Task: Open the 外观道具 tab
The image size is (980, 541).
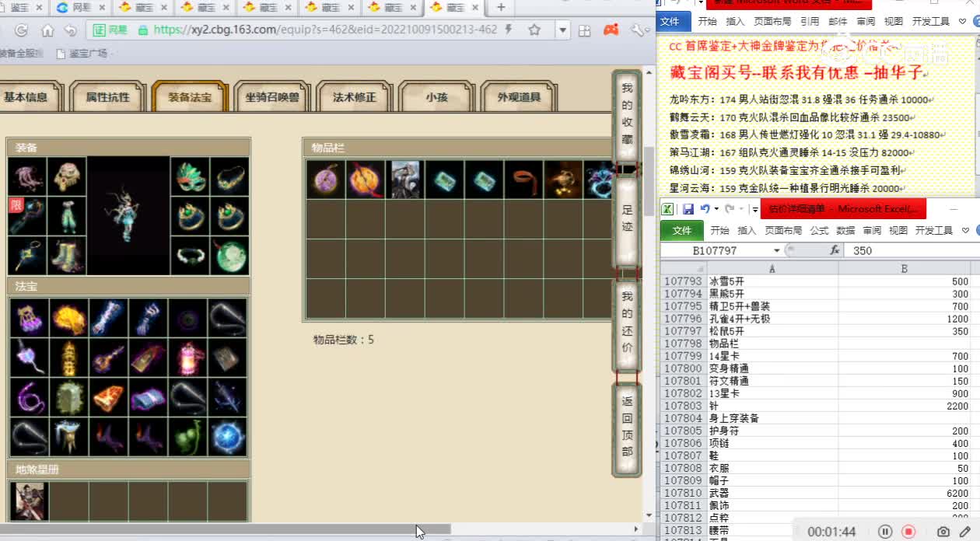Action: pyautogui.click(x=518, y=98)
